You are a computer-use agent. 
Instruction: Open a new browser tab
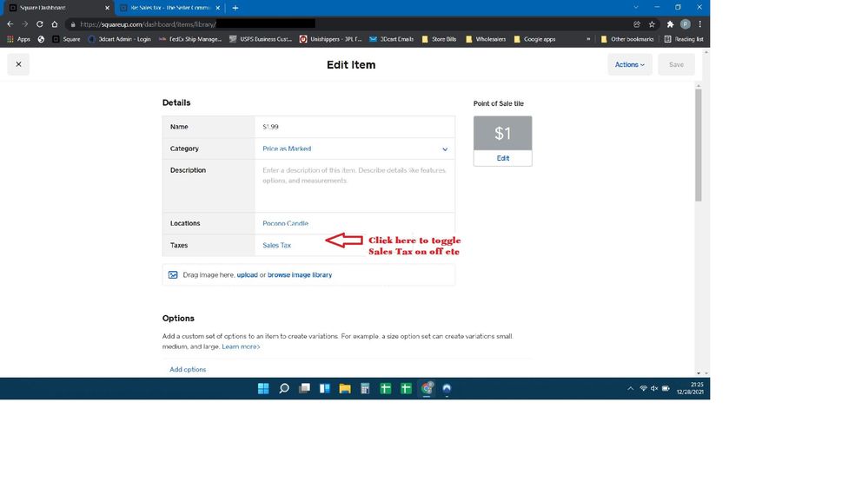coord(235,8)
